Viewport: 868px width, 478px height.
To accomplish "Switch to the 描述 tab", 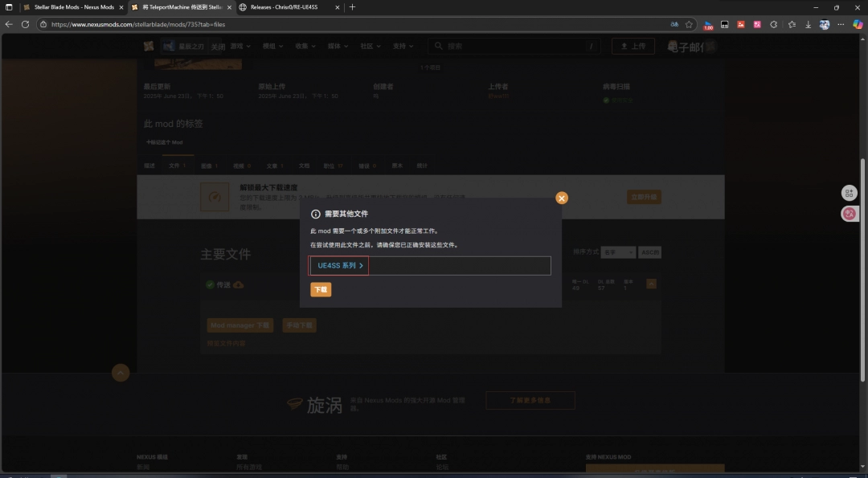I will pyautogui.click(x=149, y=165).
